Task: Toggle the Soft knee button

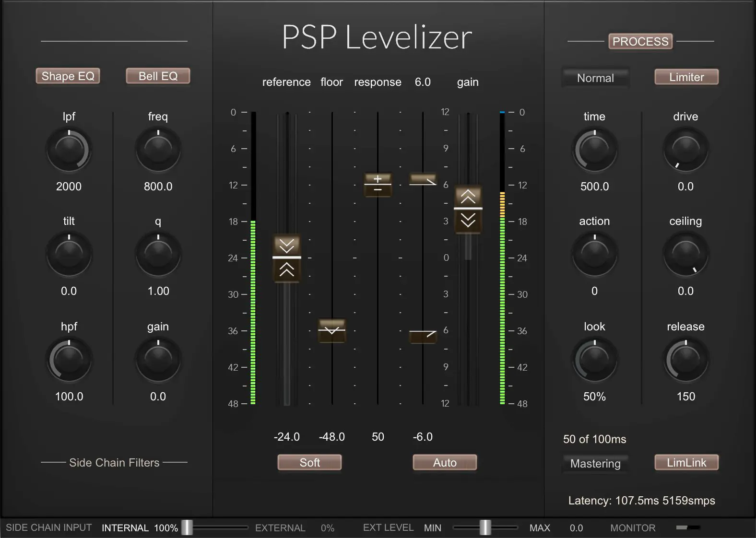Action: 309,462
